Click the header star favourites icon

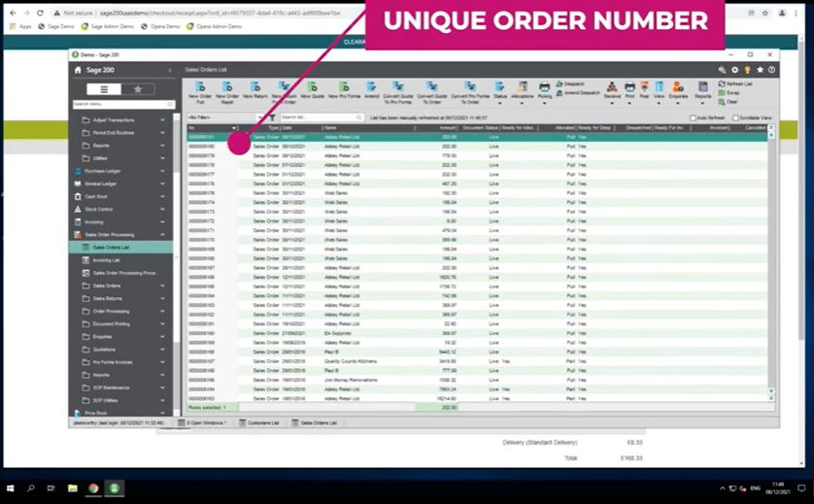760,70
